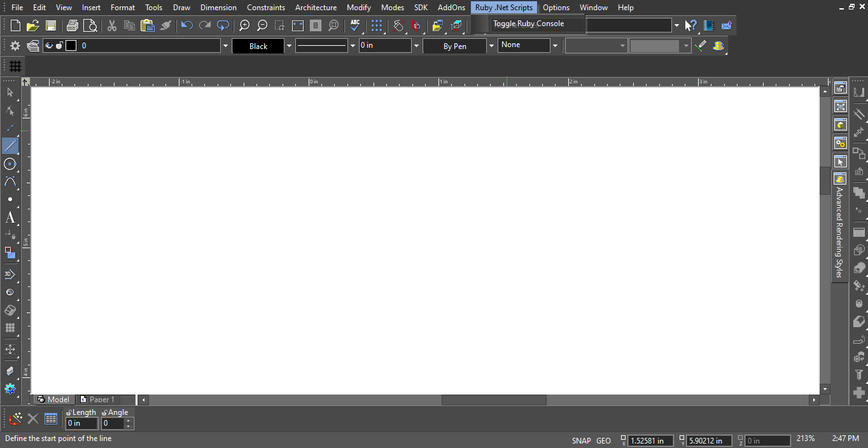Viewport: 868px width, 448px height.
Task: Select the Circle tool in left toolbar
Action: point(10,164)
